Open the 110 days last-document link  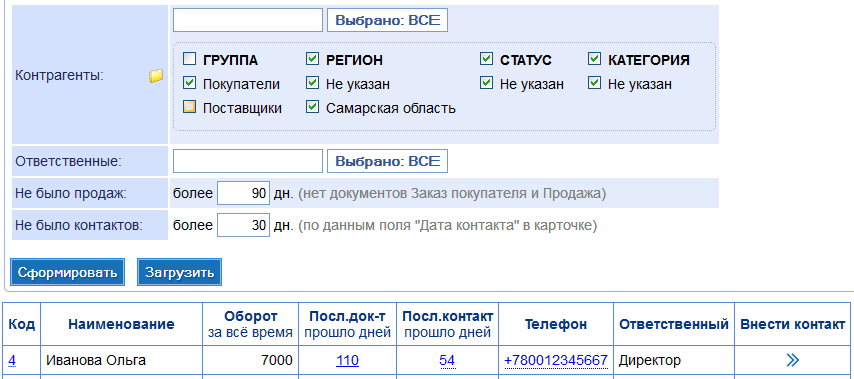point(347,360)
